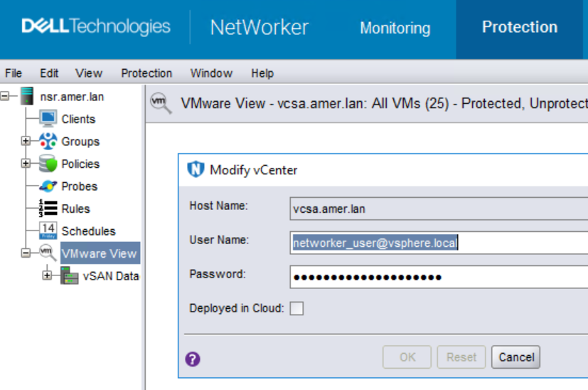The height and width of the screenshot is (390, 588).
Task: Select Policies label in the tree
Action: (x=80, y=164)
